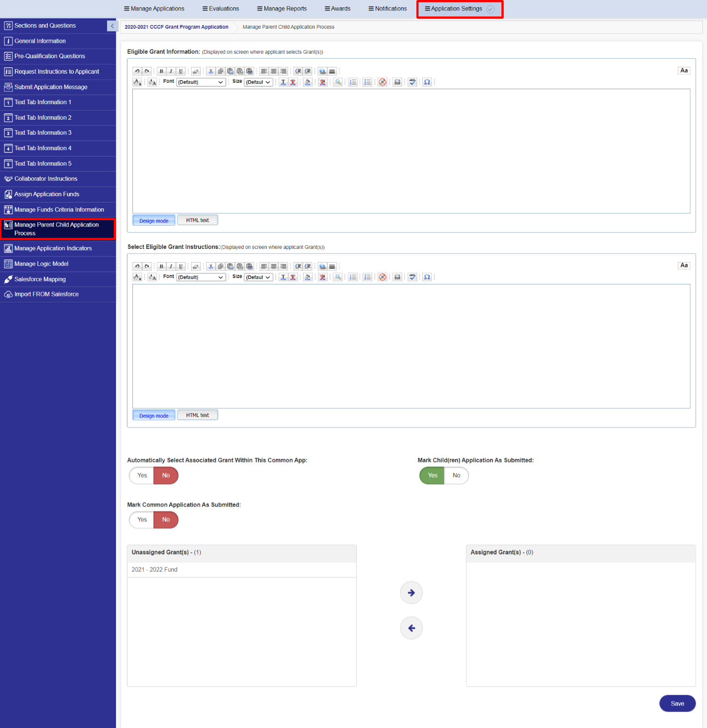Move grant to Assigned using right arrow

pyautogui.click(x=411, y=592)
